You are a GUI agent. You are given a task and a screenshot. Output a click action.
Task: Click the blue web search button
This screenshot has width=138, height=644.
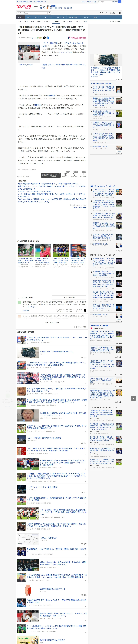coord(120,2)
